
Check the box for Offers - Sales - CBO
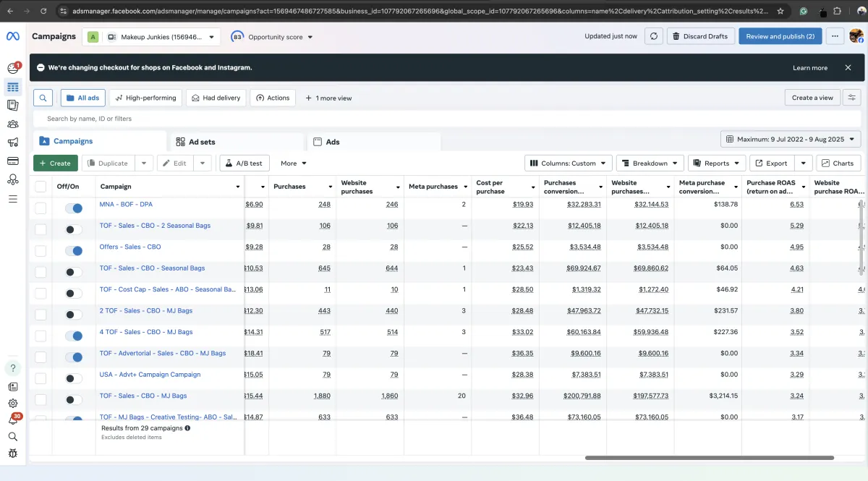[41, 250]
